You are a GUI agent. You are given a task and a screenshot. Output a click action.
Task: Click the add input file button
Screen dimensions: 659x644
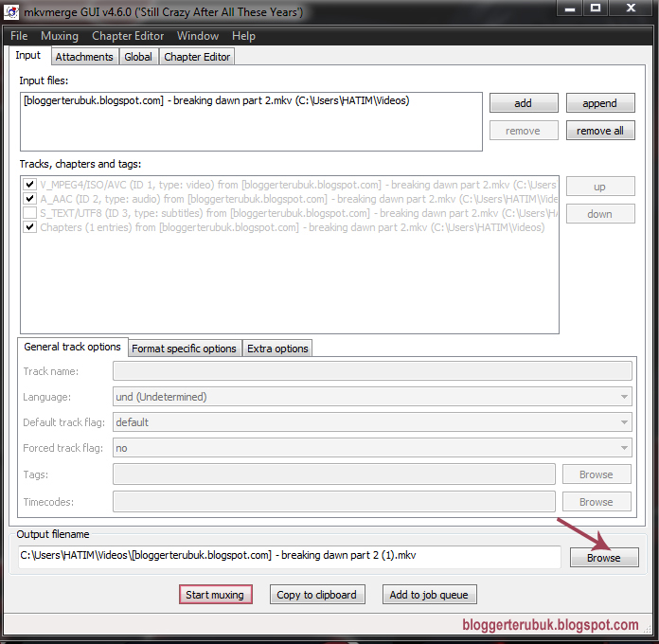pyautogui.click(x=524, y=103)
